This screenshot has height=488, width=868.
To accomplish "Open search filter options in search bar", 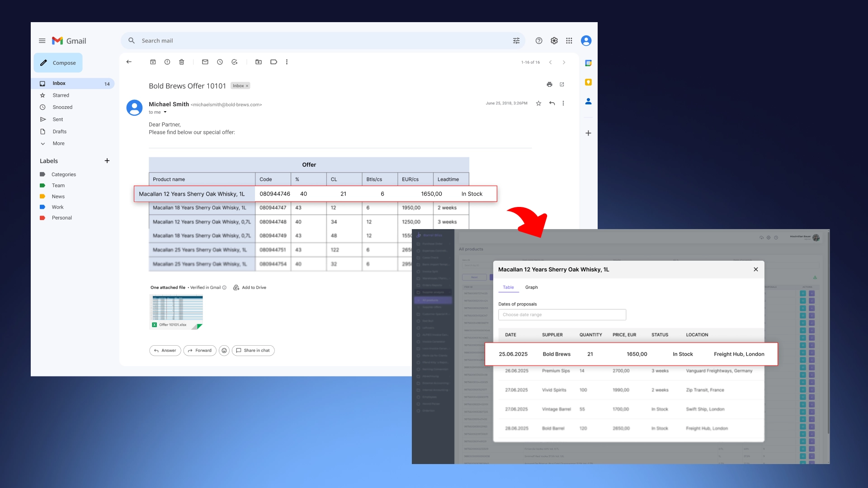I will coord(516,41).
